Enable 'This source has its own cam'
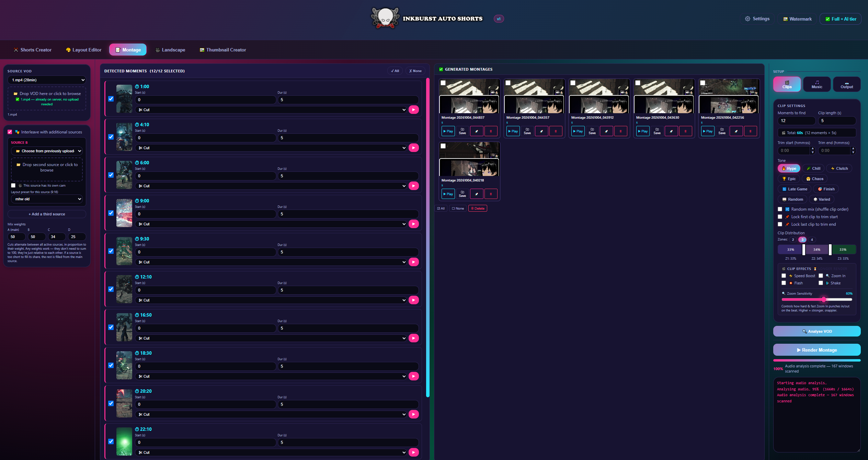 point(13,186)
